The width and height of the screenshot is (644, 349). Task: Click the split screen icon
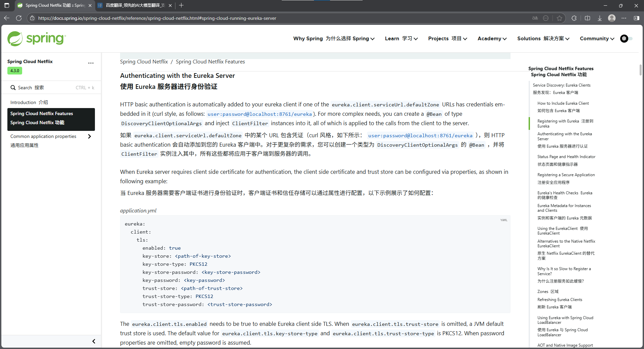(587, 18)
